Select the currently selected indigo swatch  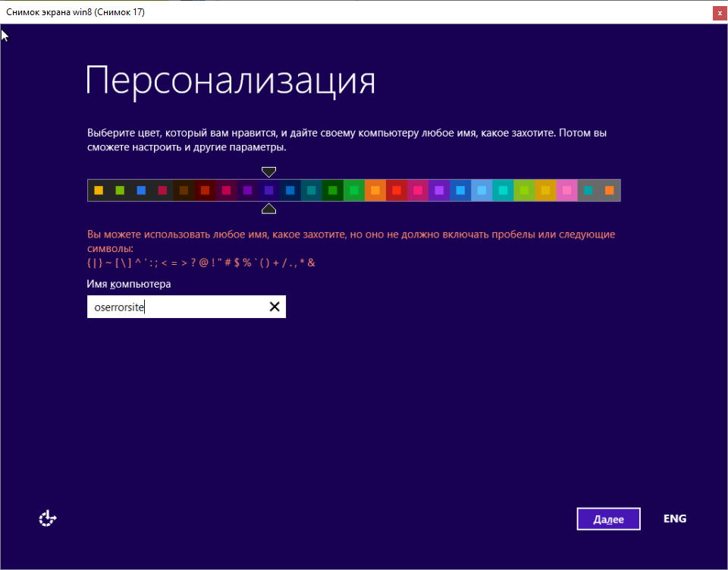tap(268, 191)
